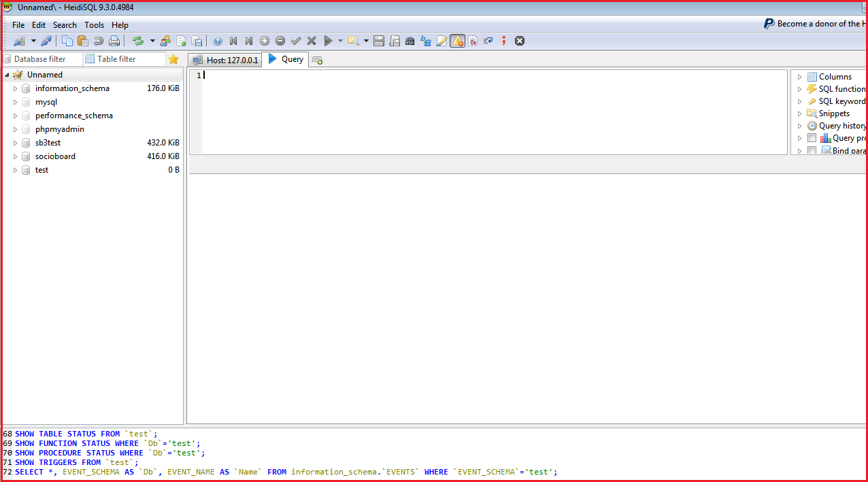Open the Load SQL file dropdown arrow
The width and height of the screenshot is (868, 482).
click(x=366, y=41)
